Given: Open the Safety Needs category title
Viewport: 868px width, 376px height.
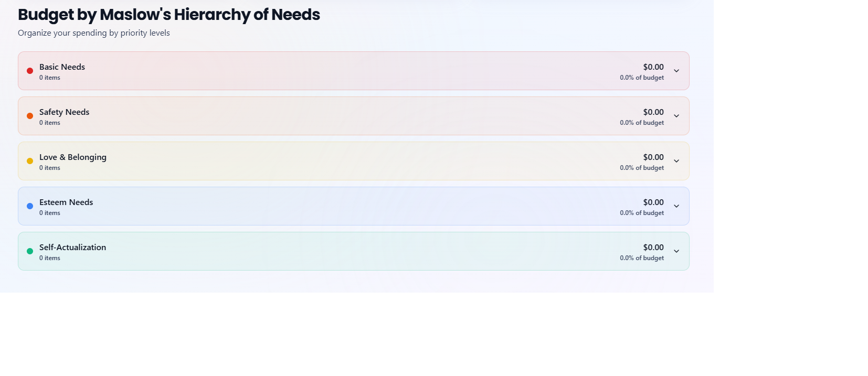Looking at the screenshot, I should click(x=64, y=112).
